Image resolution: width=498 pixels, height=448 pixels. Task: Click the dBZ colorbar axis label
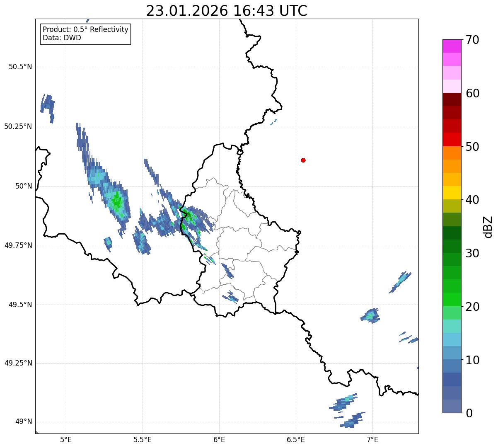click(x=488, y=226)
